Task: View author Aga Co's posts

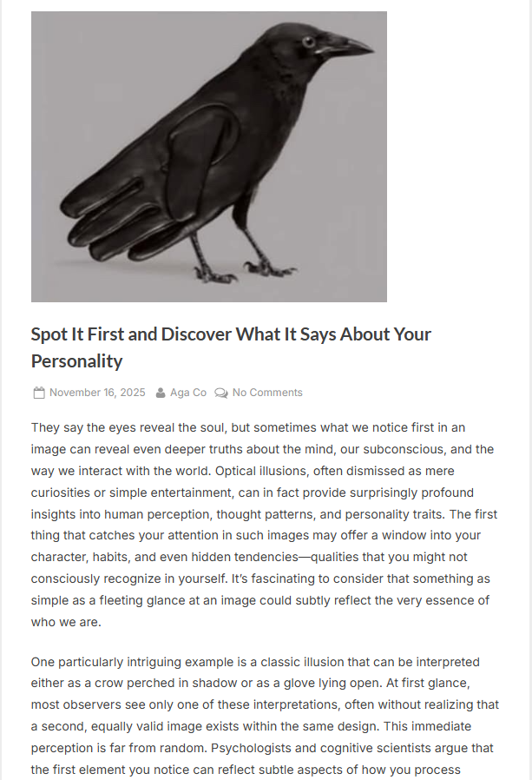Action: 188,393
